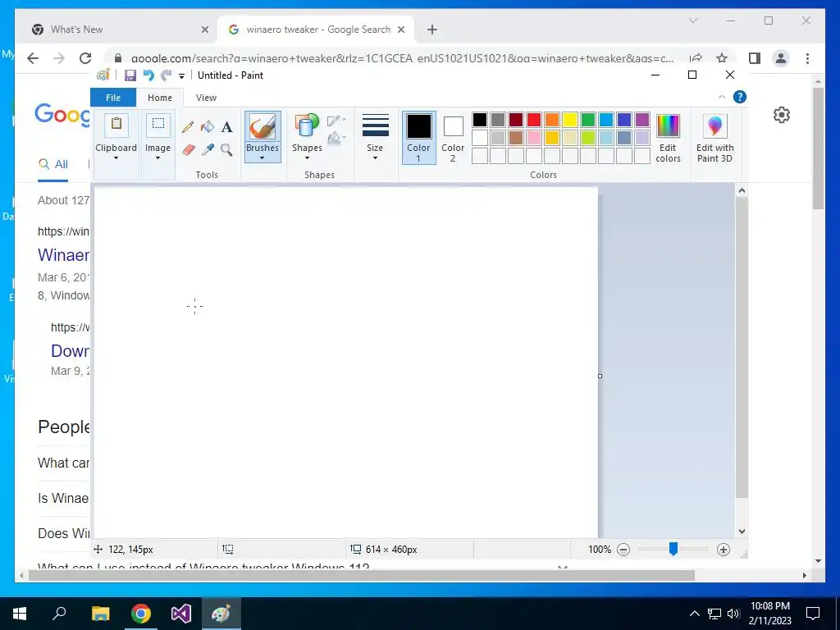Open the Edit colors dialog
Screen dimensions: 840x630
click(x=668, y=138)
